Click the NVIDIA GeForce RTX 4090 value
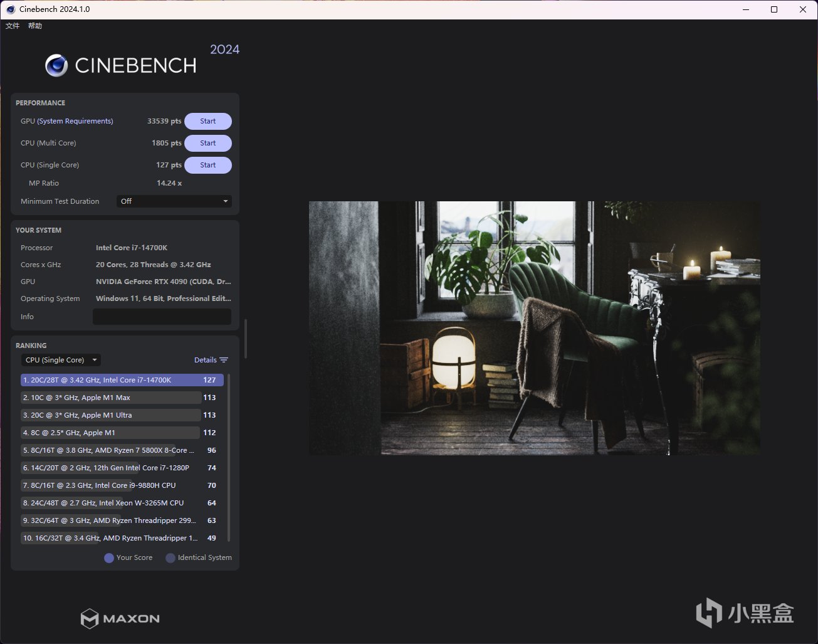The height and width of the screenshot is (644, 818). [164, 282]
